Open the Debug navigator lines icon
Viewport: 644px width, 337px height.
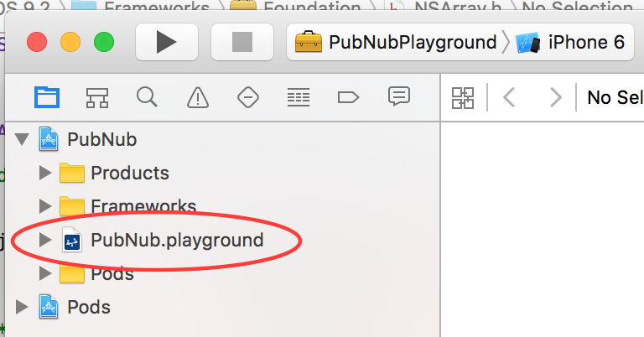click(x=299, y=98)
